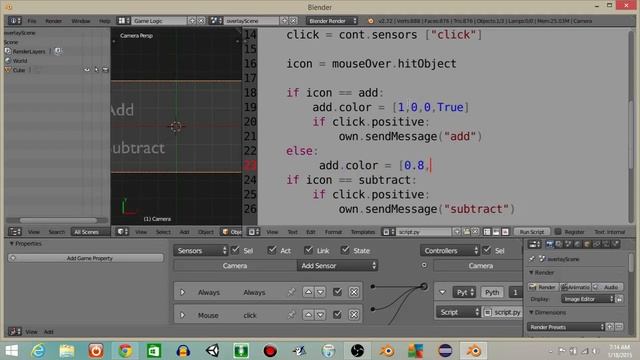The height and width of the screenshot is (360, 640).
Task: Open the Window menu
Action: click(81, 21)
